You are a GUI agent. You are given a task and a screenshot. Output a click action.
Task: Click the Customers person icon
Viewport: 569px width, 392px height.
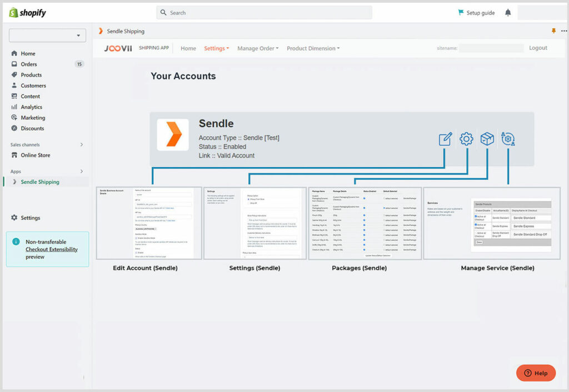[14, 85]
